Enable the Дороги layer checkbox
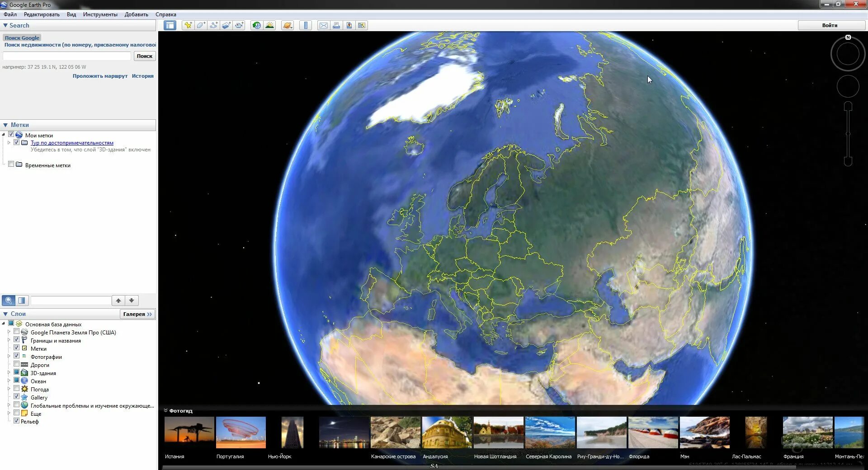This screenshot has width=868, height=470. [x=17, y=364]
